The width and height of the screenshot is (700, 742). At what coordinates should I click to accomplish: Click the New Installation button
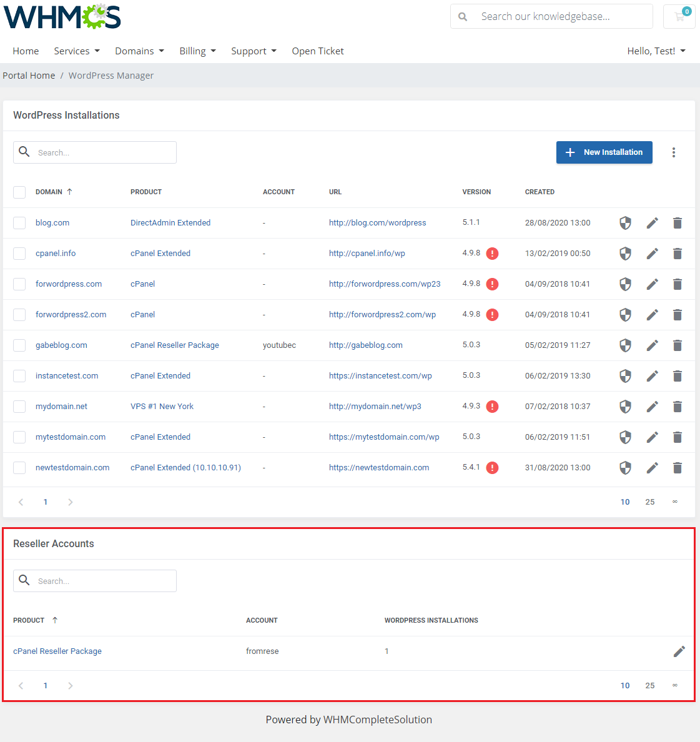click(x=604, y=152)
